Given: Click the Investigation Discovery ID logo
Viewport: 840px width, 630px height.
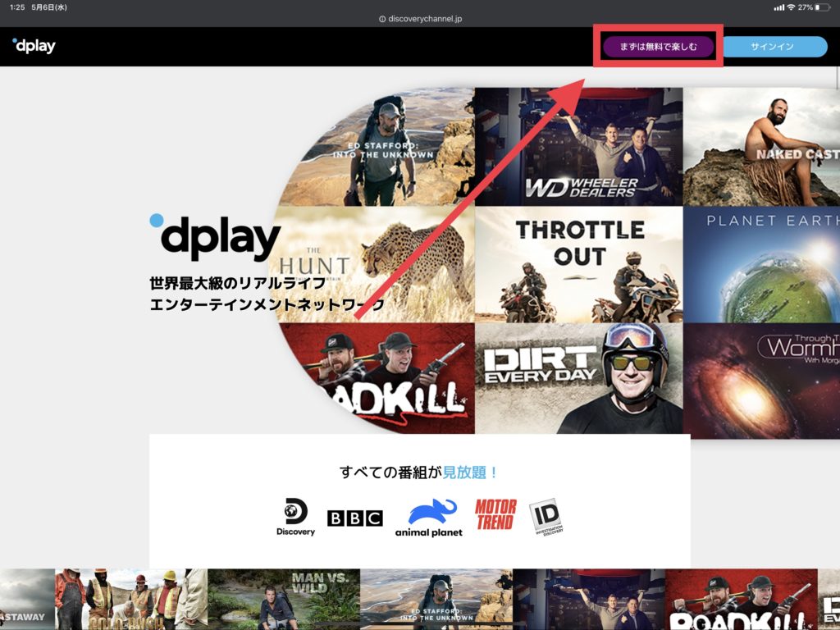Looking at the screenshot, I should (x=546, y=517).
